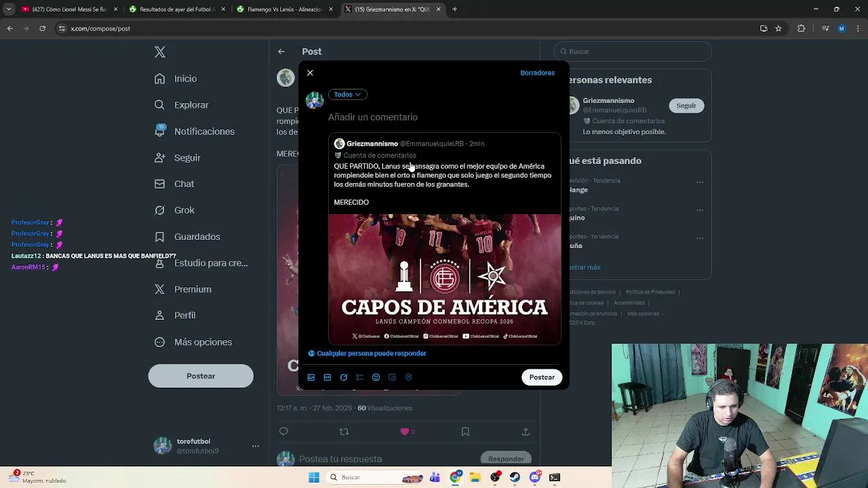Open Chat in sidebar
The width and height of the screenshot is (868, 488).
[x=174, y=184]
